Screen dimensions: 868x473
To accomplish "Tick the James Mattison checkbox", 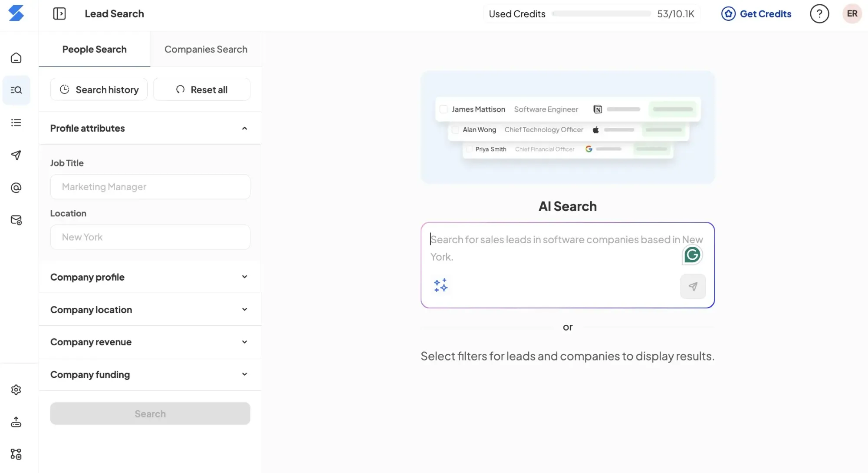I will (x=444, y=109).
